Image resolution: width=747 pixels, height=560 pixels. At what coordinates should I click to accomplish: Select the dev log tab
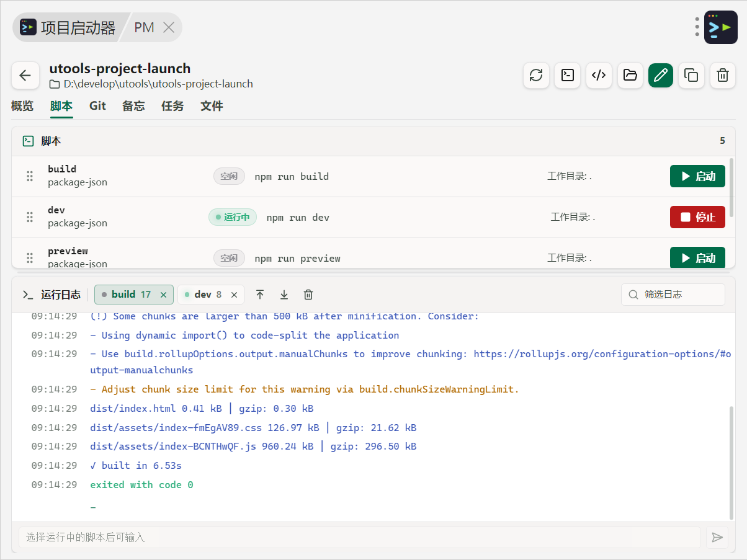click(x=211, y=295)
